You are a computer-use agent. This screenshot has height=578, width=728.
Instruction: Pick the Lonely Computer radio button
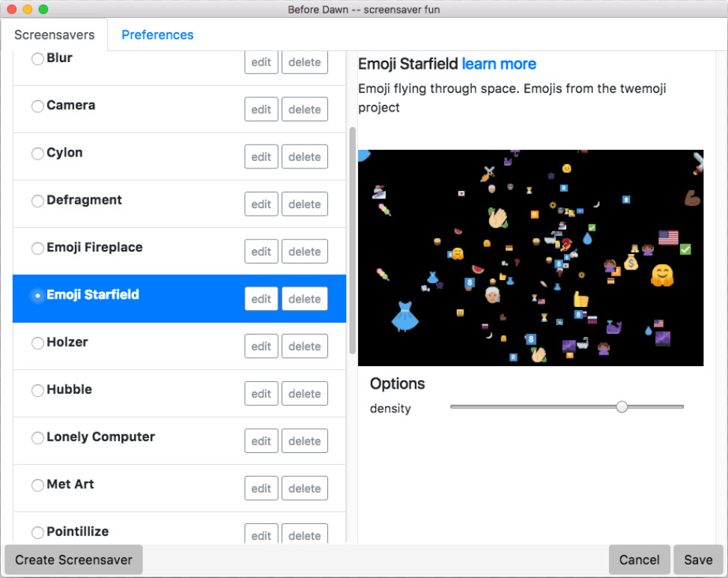coord(37,438)
